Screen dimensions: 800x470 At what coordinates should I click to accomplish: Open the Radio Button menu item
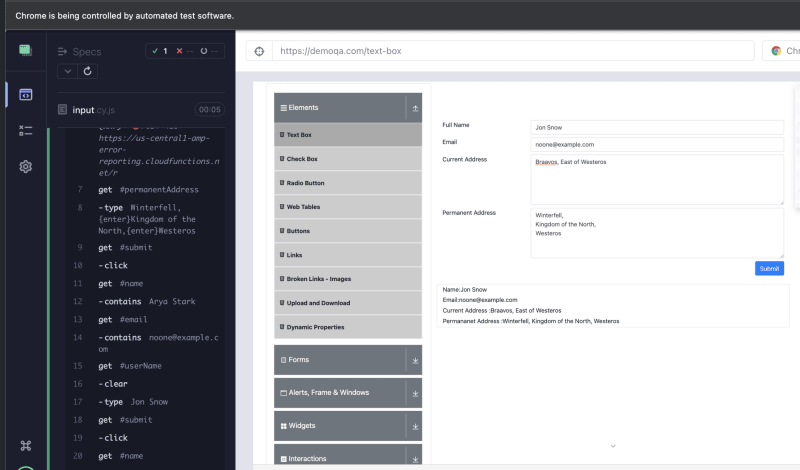click(348, 183)
